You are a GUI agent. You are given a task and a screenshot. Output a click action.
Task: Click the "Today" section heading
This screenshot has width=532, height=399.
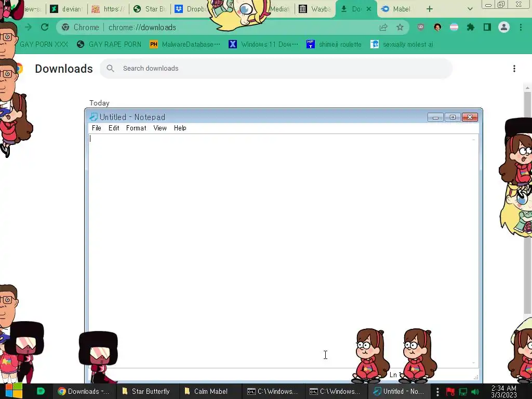[99, 103]
